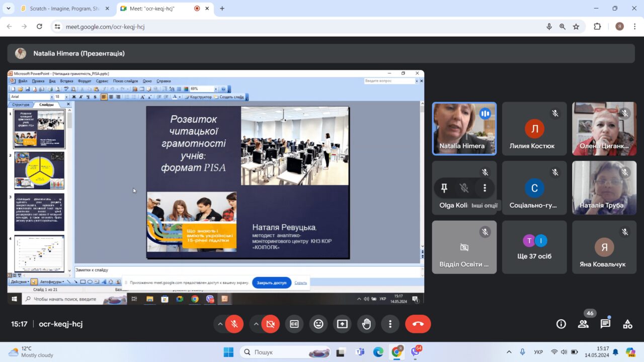Select slide 2 thumbnail
Screen dimensions: 644x362
tap(39, 170)
